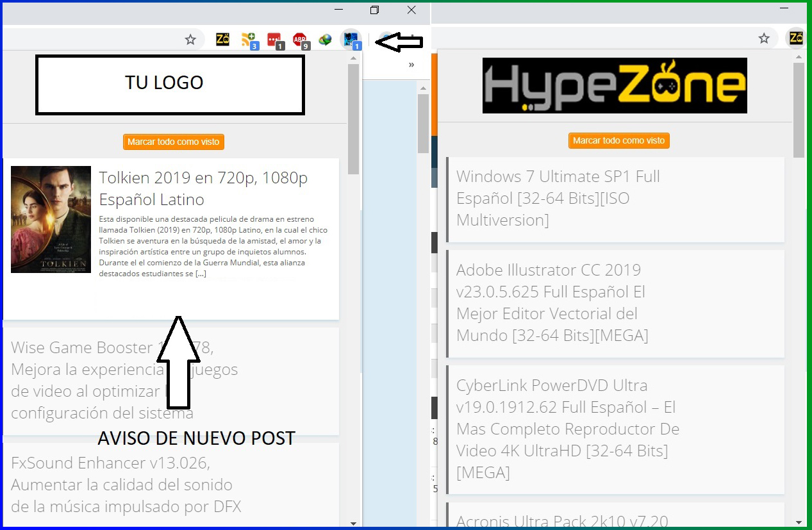Open the LastPass extension icon
This screenshot has height=530, width=812.
274,40
